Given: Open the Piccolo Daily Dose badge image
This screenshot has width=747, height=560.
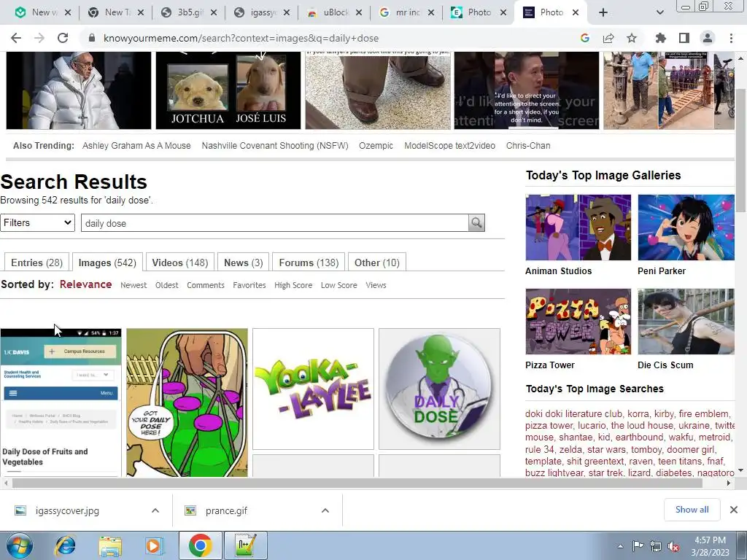Looking at the screenshot, I should point(439,389).
